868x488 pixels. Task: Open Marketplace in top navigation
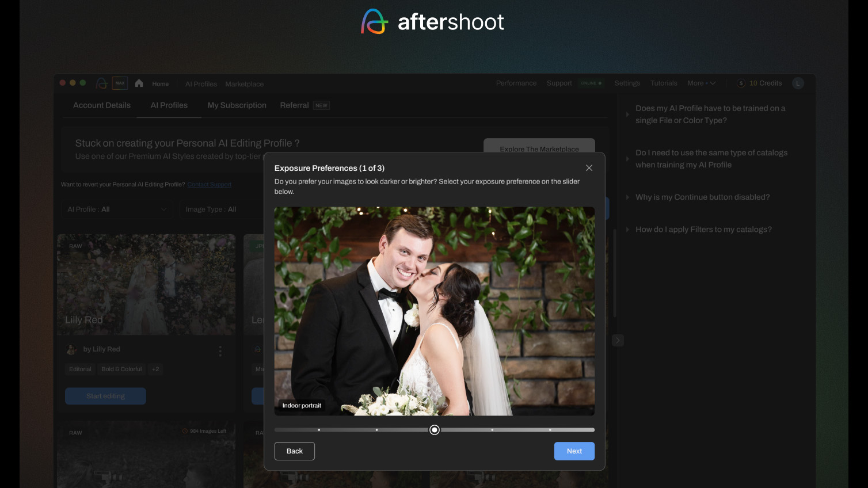[x=244, y=84]
